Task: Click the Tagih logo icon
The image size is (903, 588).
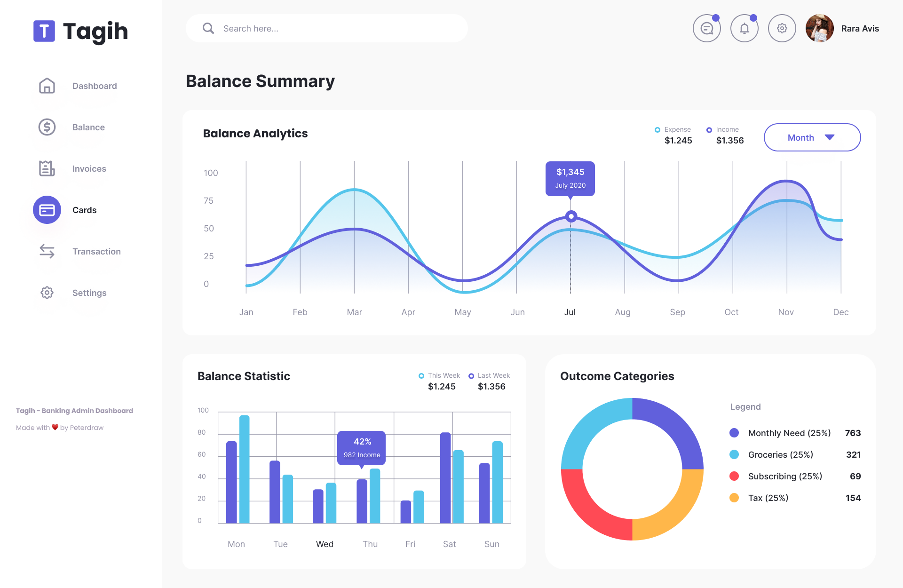Action: tap(44, 31)
